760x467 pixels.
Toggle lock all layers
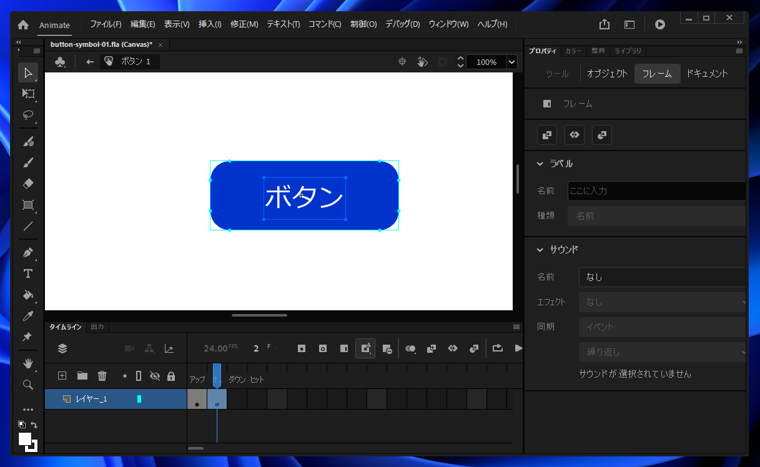click(171, 376)
